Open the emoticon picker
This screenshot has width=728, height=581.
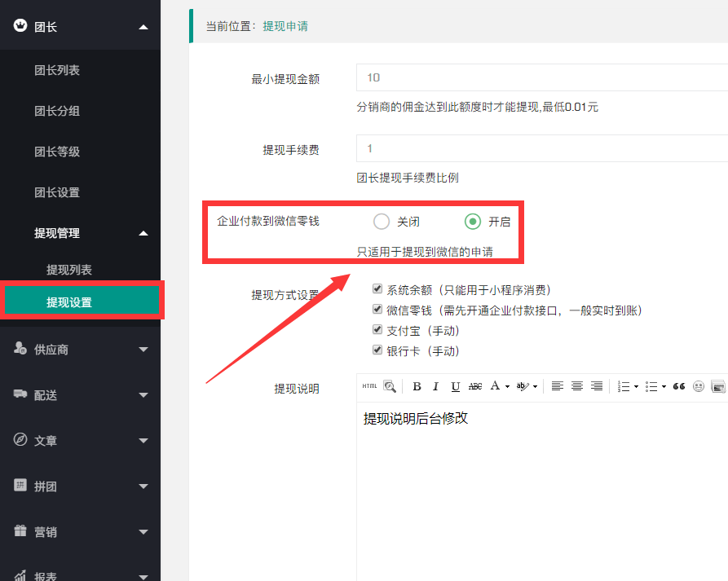[699, 386]
